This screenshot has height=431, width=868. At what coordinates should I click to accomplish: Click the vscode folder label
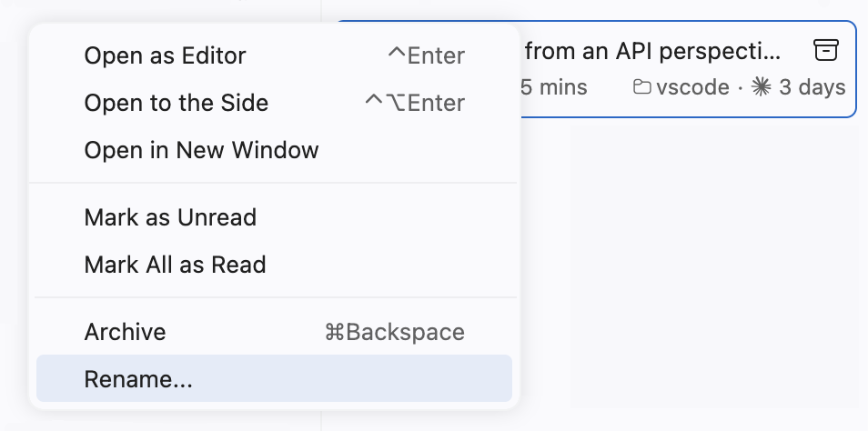[693, 87]
